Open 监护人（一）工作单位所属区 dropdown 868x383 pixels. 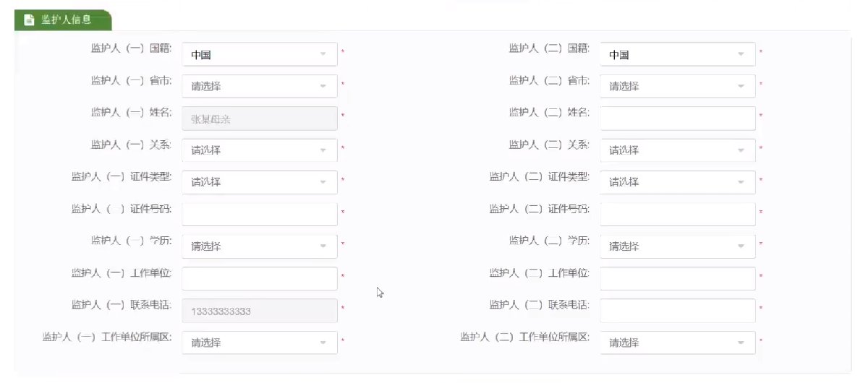coord(259,343)
